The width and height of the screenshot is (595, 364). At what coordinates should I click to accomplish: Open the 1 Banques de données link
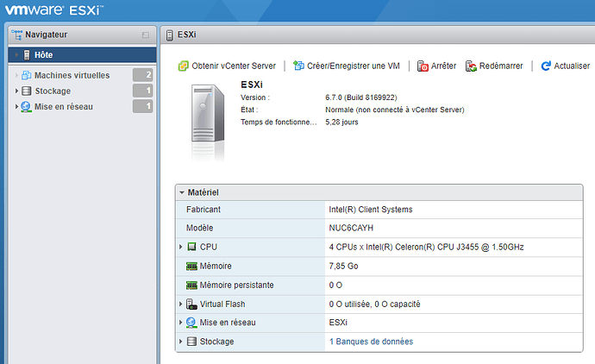(371, 342)
